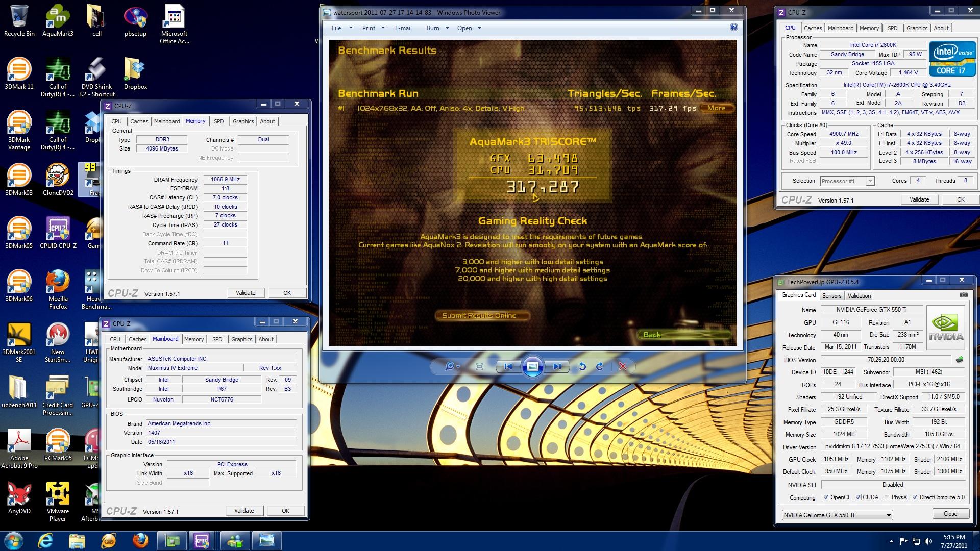
Task: Launch VMware Player from desktop
Action: pos(58,502)
